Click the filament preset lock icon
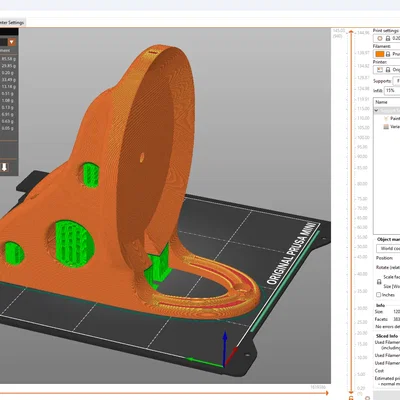The width and height of the screenshot is (400, 400). point(388,54)
